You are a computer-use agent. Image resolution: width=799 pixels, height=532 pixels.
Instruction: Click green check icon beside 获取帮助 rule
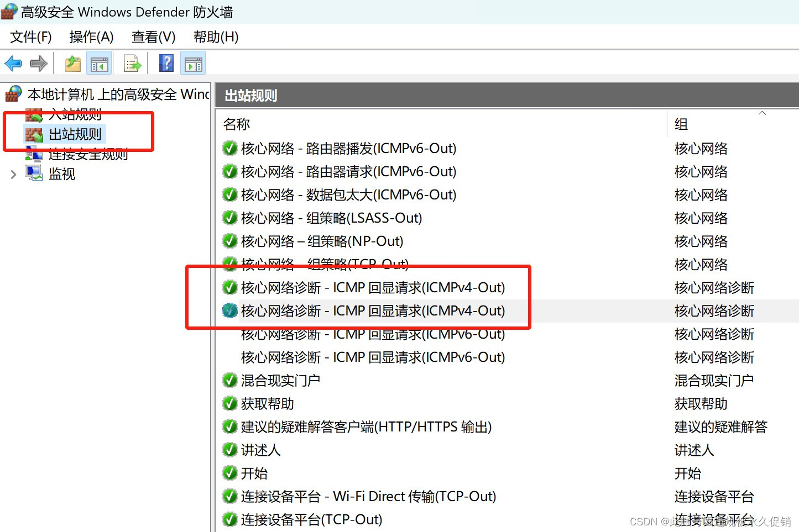point(230,403)
